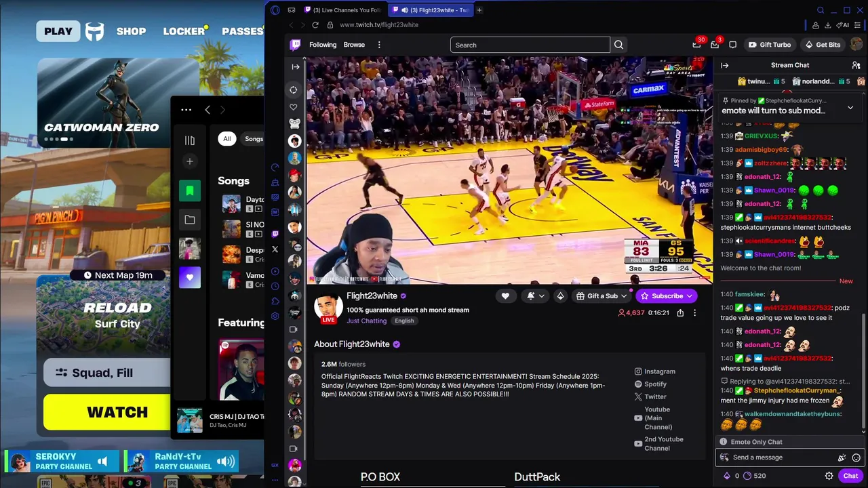Open Twitch notifications inbox with 3 badge
868x488 pixels.
point(715,45)
